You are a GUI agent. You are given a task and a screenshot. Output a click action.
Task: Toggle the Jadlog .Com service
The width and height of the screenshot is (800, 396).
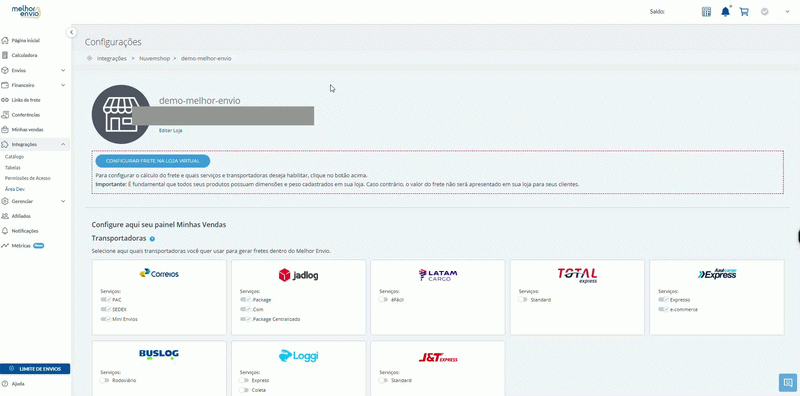245,309
